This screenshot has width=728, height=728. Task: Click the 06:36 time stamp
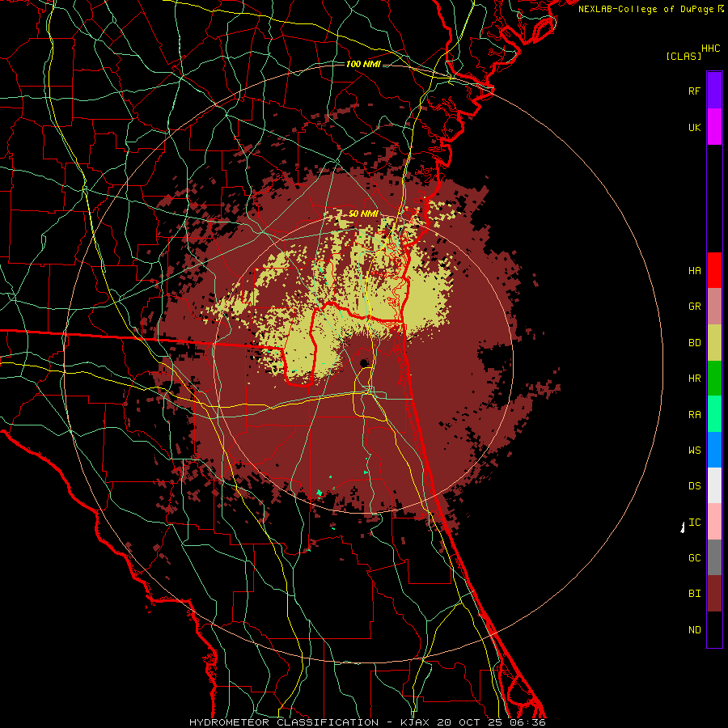tap(527, 722)
